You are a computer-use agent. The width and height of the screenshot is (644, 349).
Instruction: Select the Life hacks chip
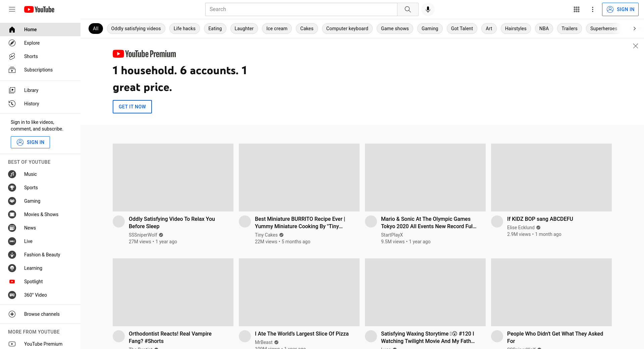point(184,29)
